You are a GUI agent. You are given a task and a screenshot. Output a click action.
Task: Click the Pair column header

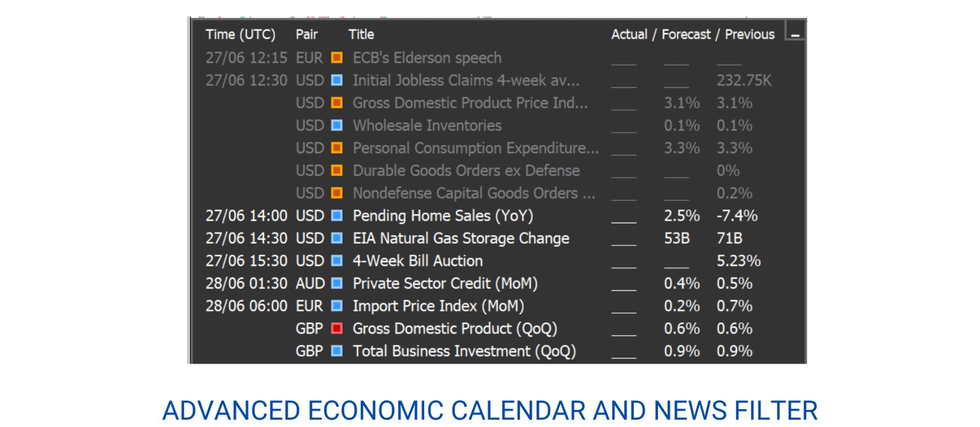point(306,35)
